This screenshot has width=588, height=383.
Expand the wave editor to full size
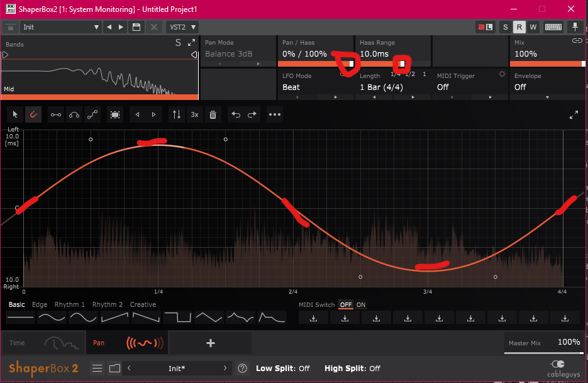[574, 116]
